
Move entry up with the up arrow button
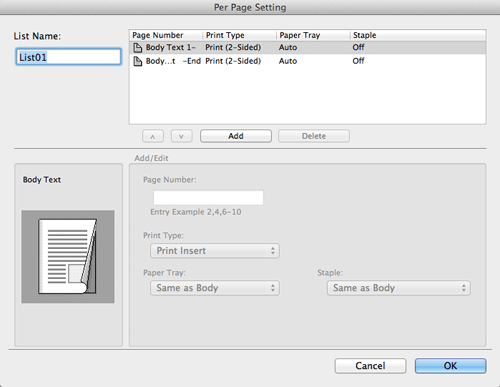153,136
